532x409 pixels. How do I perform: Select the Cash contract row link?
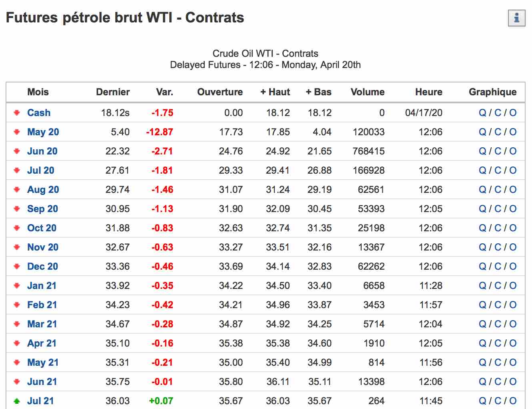tap(39, 113)
